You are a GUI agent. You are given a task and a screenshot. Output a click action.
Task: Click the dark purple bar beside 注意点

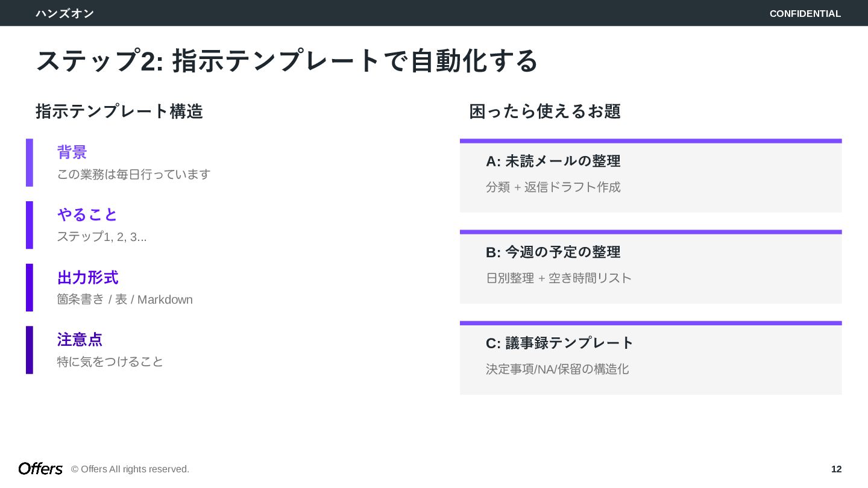30,350
